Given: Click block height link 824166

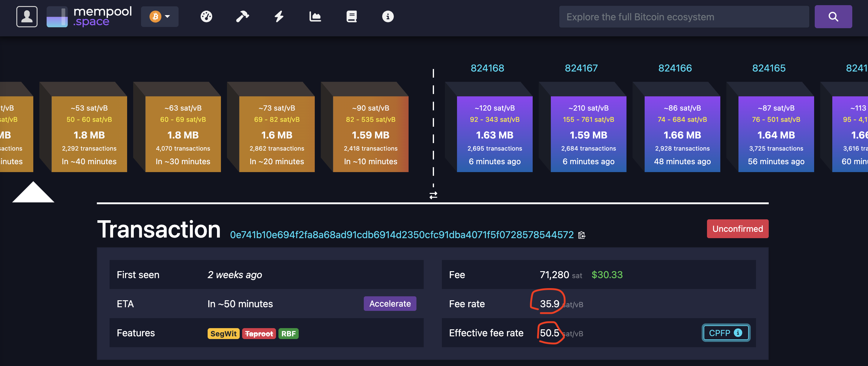Looking at the screenshot, I should click(x=675, y=68).
